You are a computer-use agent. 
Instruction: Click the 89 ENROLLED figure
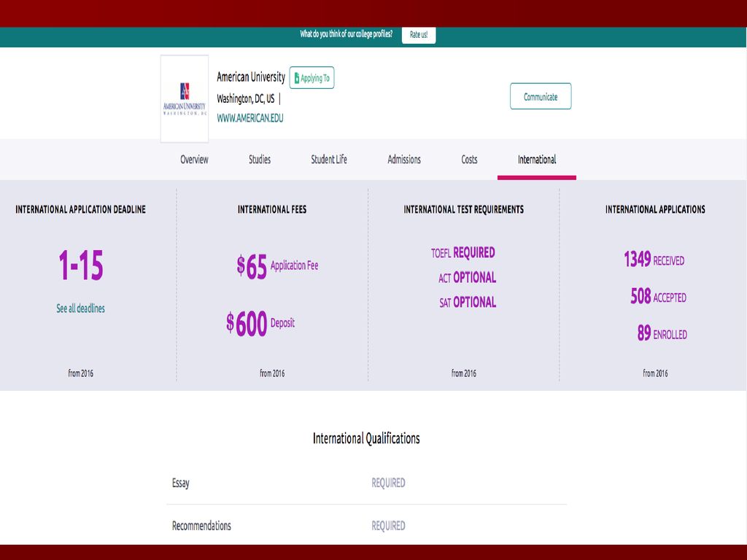click(x=662, y=332)
